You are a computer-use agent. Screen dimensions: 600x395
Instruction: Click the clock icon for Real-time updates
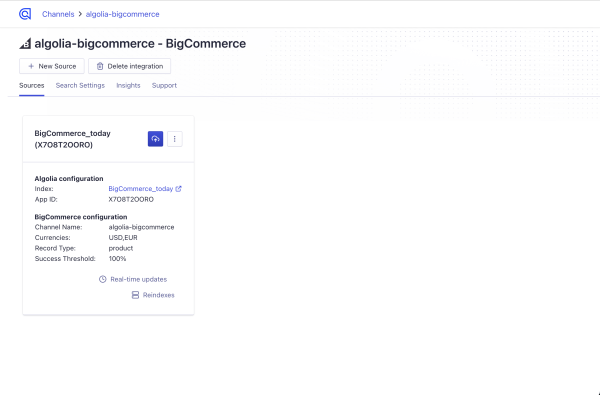[x=103, y=279]
